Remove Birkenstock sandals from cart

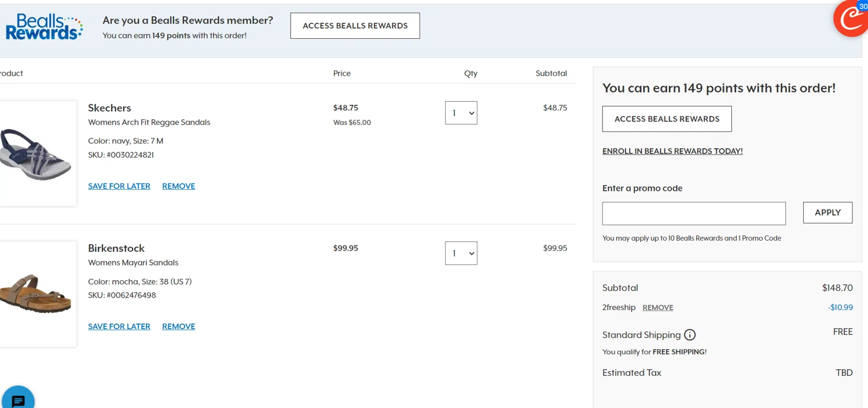[178, 326]
